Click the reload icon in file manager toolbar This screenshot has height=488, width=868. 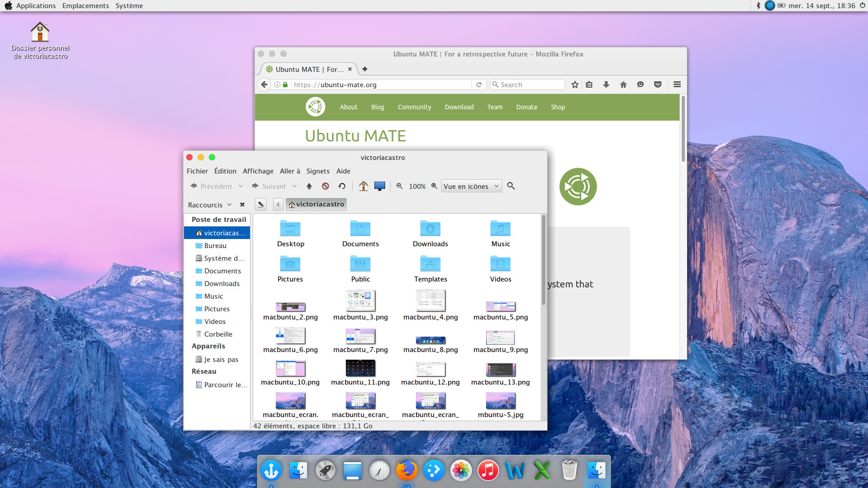(x=342, y=186)
